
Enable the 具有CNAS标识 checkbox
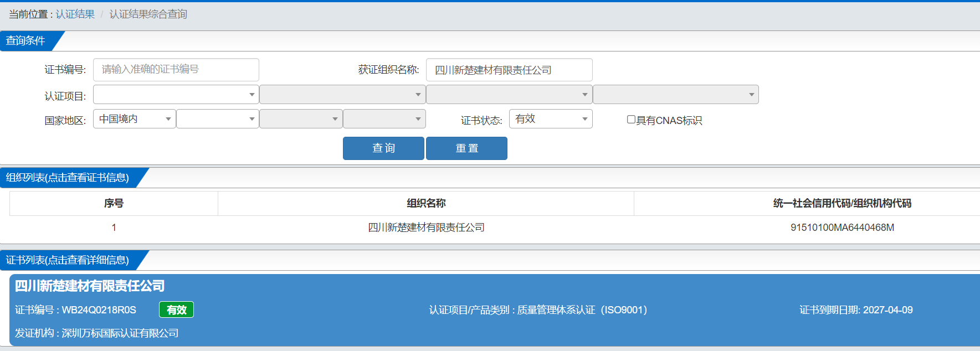tap(631, 120)
